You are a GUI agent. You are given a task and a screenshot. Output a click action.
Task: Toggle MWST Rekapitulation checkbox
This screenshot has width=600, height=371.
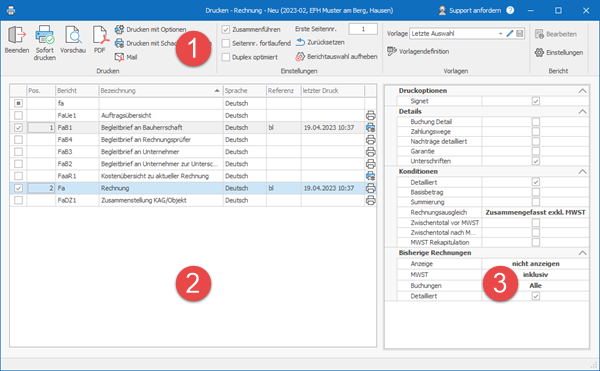coord(536,242)
